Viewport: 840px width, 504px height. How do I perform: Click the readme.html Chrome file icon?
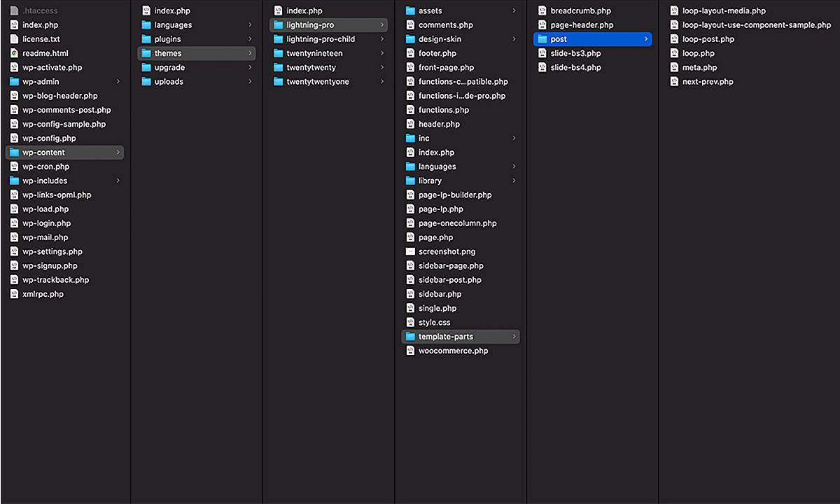(14, 53)
